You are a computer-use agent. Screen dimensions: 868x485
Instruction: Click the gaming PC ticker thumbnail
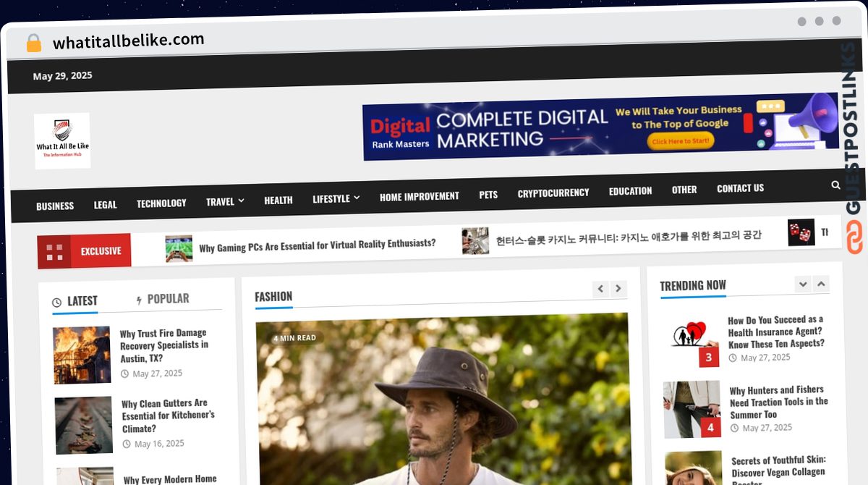coord(179,248)
